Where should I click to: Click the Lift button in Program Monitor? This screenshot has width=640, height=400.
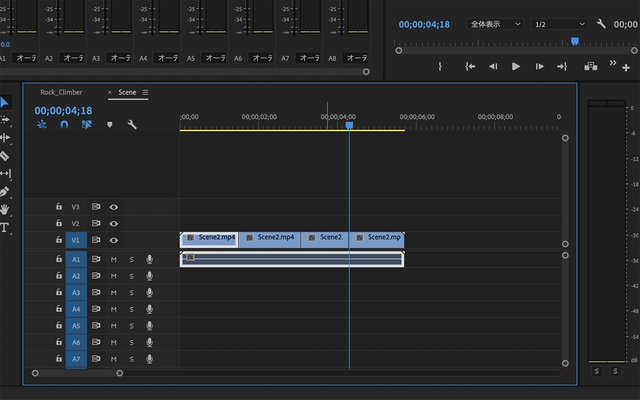click(x=590, y=66)
